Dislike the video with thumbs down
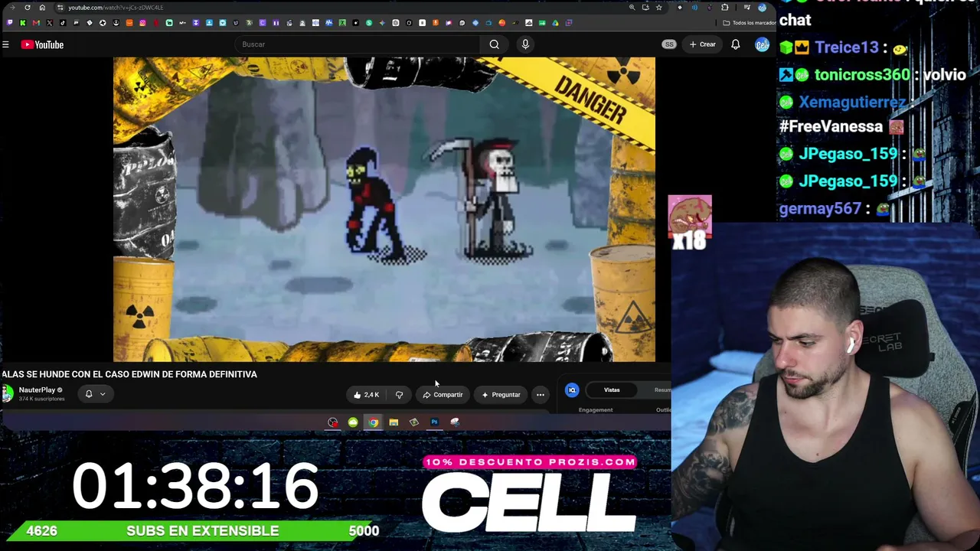Screen dimensions: 980x551 click(x=399, y=395)
